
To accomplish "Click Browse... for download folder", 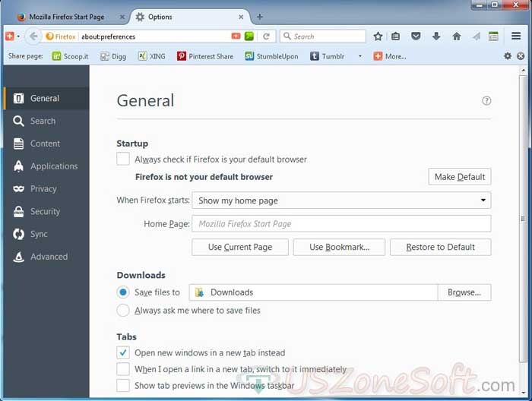I will [464, 292].
